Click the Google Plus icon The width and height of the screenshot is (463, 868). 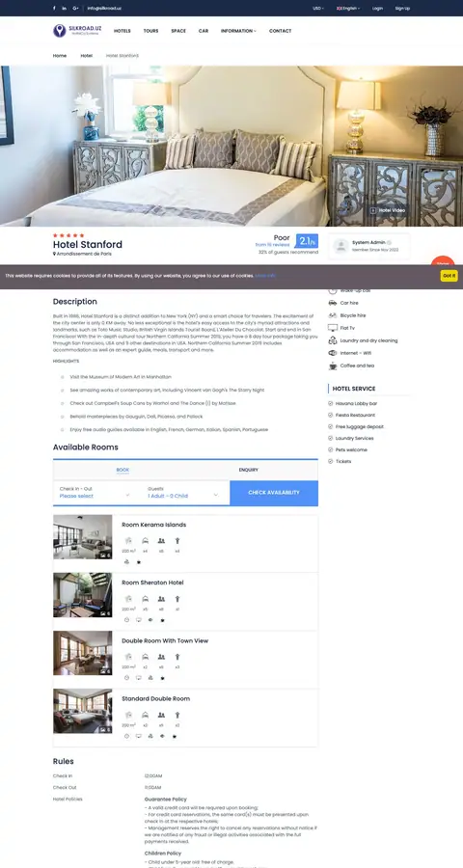click(76, 9)
